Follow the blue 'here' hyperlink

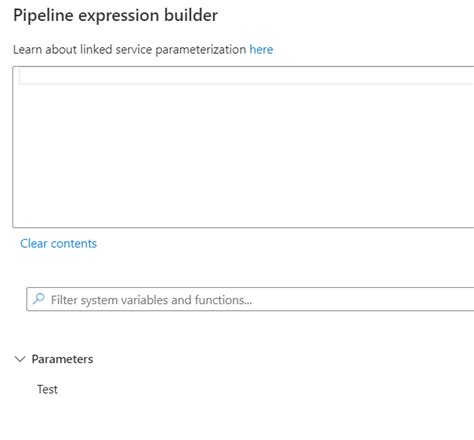(261, 49)
